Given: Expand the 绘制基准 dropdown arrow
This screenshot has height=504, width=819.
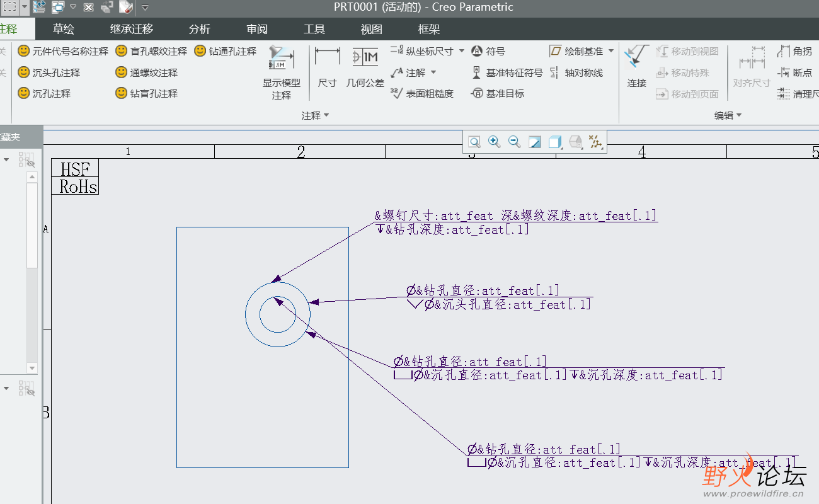Looking at the screenshot, I should (x=611, y=51).
